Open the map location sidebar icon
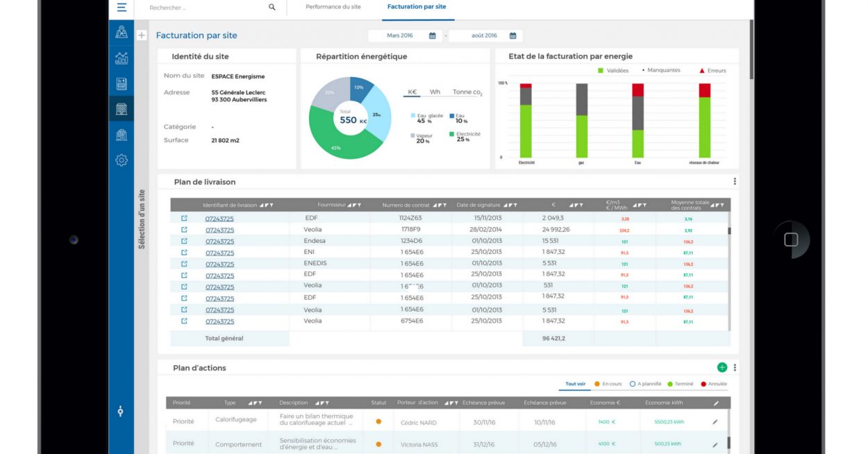Image resolution: width=868 pixels, height=454 pixels. coord(122,32)
